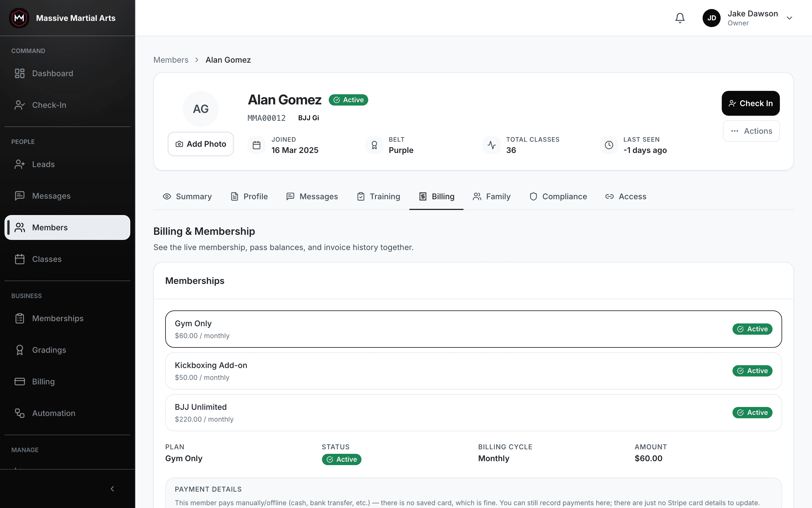Viewport: 812px width, 508px height.
Task: Click the -1 days ago value
Action: [x=645, y=150]
